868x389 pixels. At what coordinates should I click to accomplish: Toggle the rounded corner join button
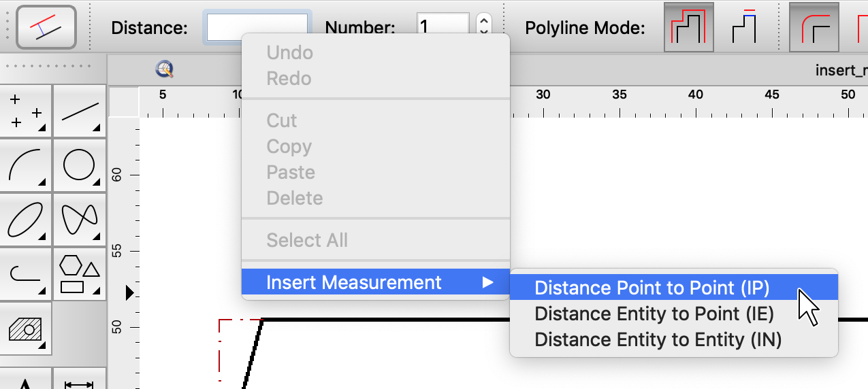(814, 28)
